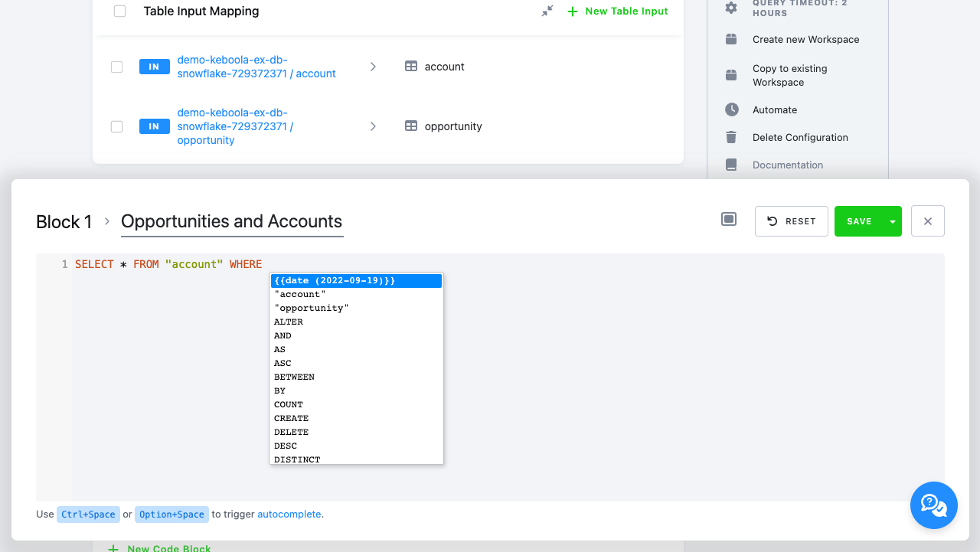Open the Documentation icon
Image resolution: width=980 pixels, height=552 pixels.
731,165
